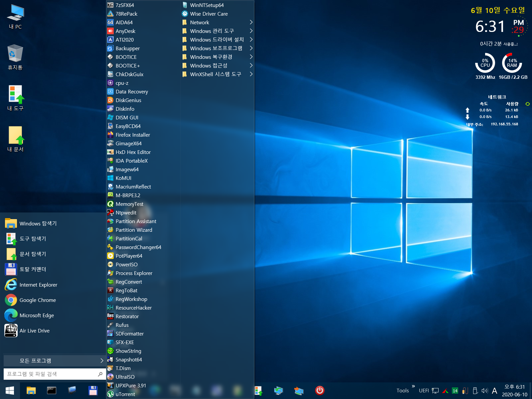Click the CPU usage gauge
The height and width of the screenshot is (399, 532).
(485, 63)
